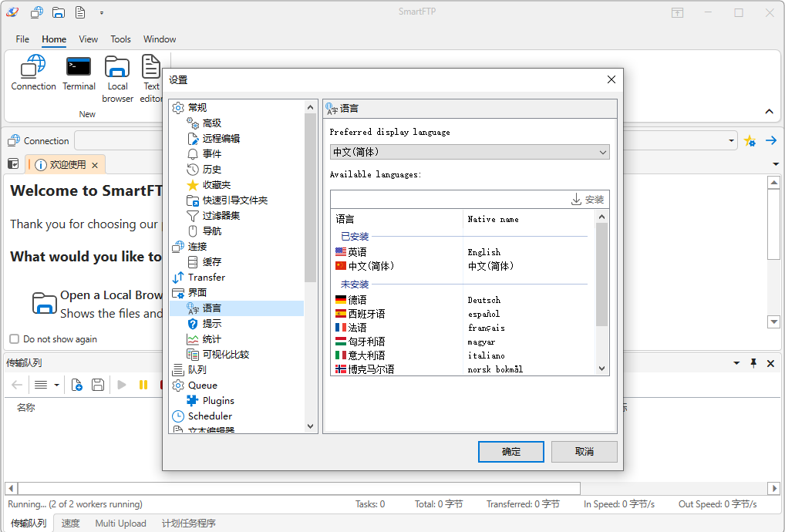
Task: Click the SmartFTP application logo icon
Action: tap(12, 12)
